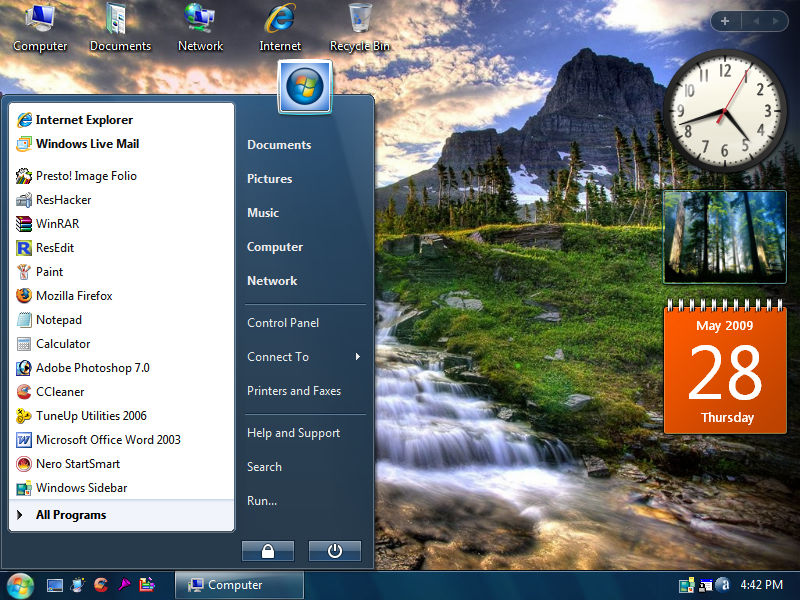Click the 4:42 PM taskbar clock
This screenshot has height=600, width=800.
[x=762, y=585]
